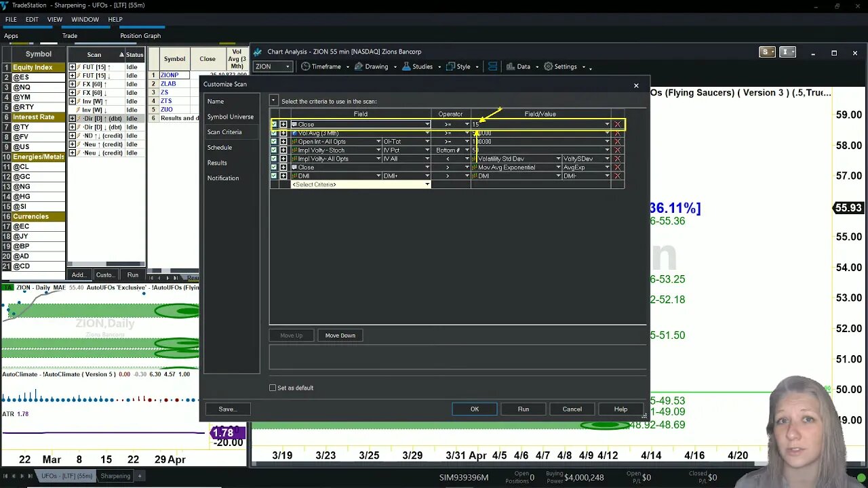
Task: Confirm scan changes with OK
Action: (475, 409)
